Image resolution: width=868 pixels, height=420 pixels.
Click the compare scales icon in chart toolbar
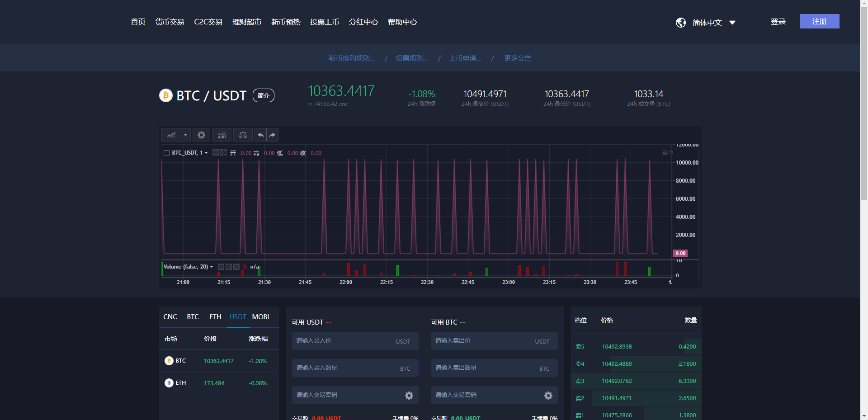[243, 135]
